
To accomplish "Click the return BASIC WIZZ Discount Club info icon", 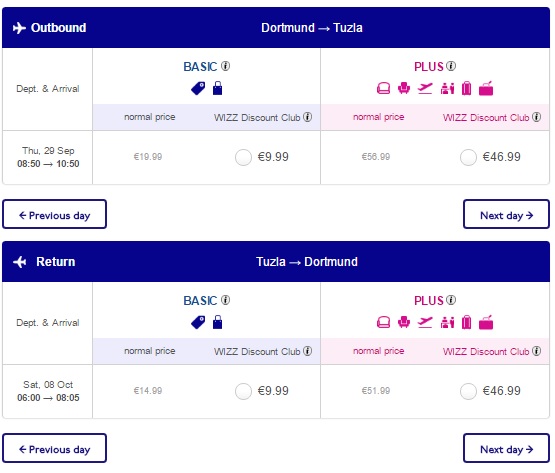I will click(308, 351).
